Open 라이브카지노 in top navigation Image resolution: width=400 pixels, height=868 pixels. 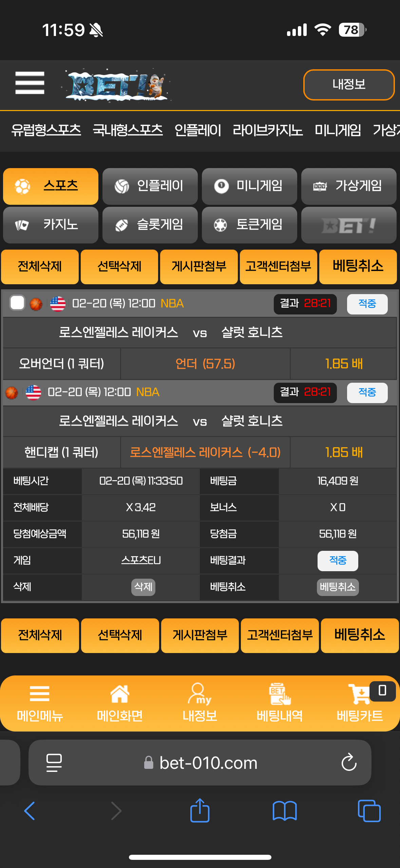click(x=267, y=130)
